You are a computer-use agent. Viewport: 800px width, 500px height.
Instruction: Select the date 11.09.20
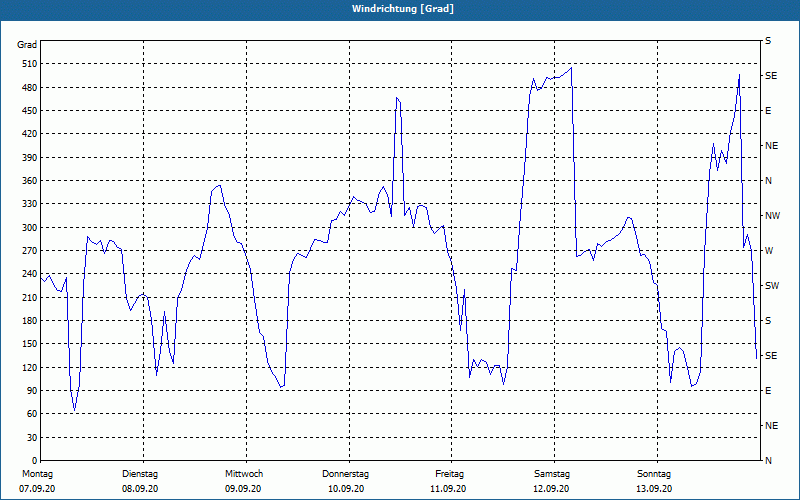pyautogui.click(x=448, y=489)
